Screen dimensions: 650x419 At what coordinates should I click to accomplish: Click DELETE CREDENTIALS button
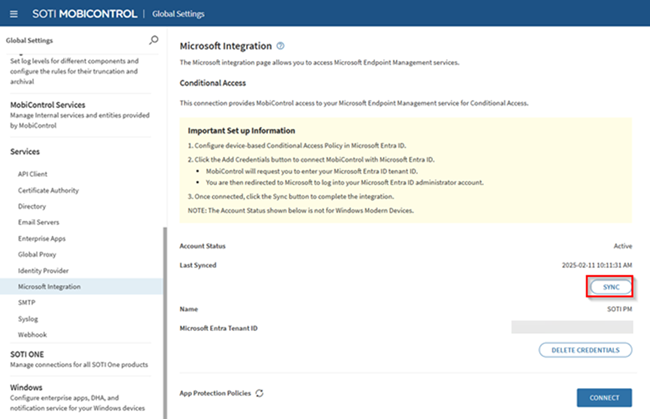tap(585, 350)
